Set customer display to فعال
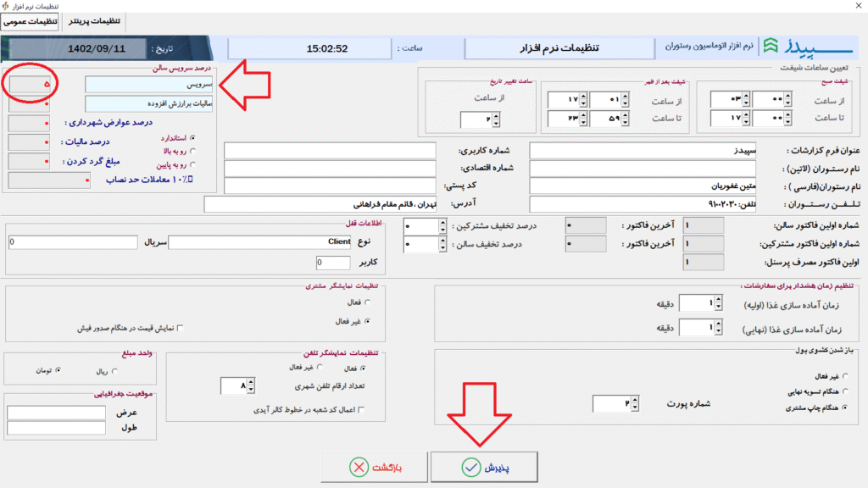 click(x=366, y=302)
